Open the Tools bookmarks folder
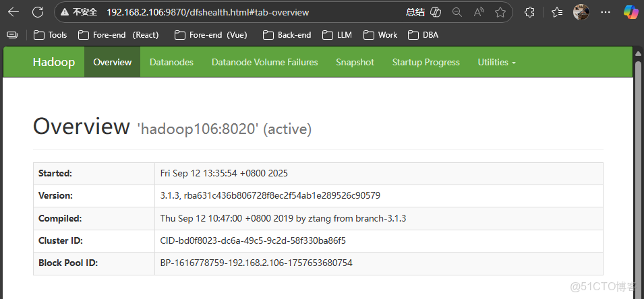The image size is (644, 299). (x=50, y=35)
